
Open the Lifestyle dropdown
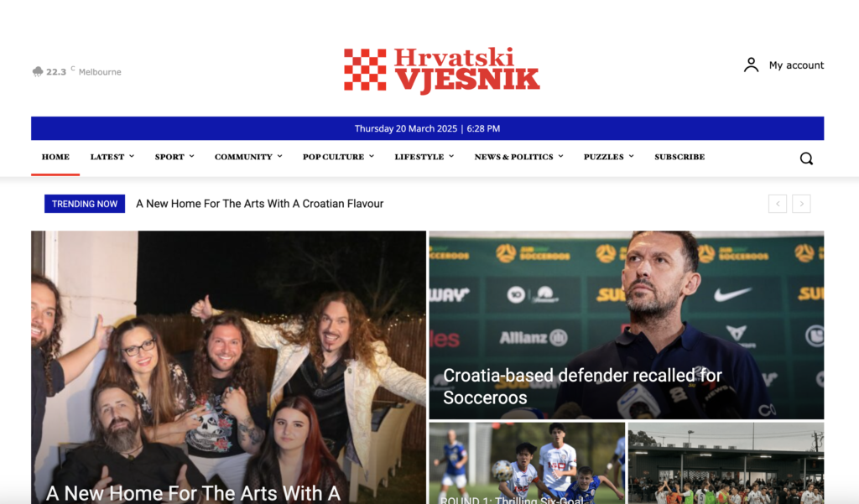424,157
